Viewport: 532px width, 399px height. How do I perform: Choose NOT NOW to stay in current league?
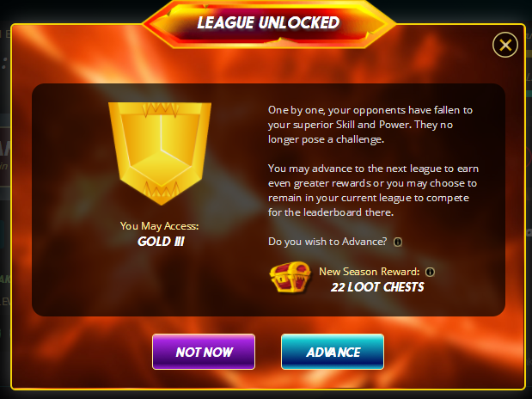tap(204, 352)
